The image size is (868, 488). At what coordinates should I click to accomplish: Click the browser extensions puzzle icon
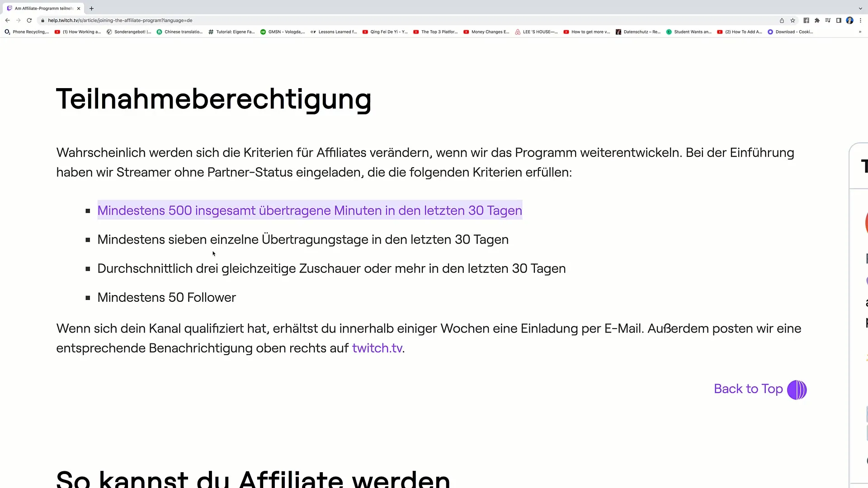click(818, 20)
